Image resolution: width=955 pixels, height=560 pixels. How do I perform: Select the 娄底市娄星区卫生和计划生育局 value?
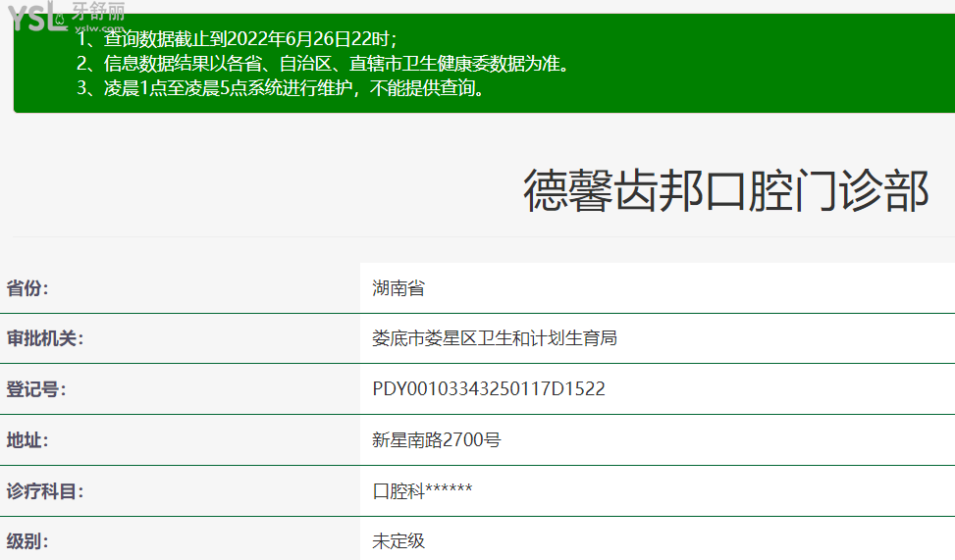[x=495, y=338]
